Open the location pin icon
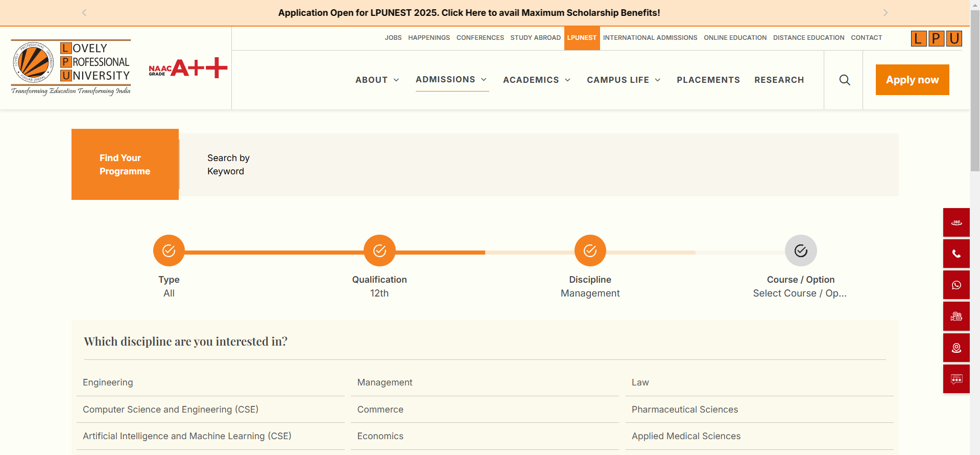The height and width of the screenshot is (455, 980). 956,348
